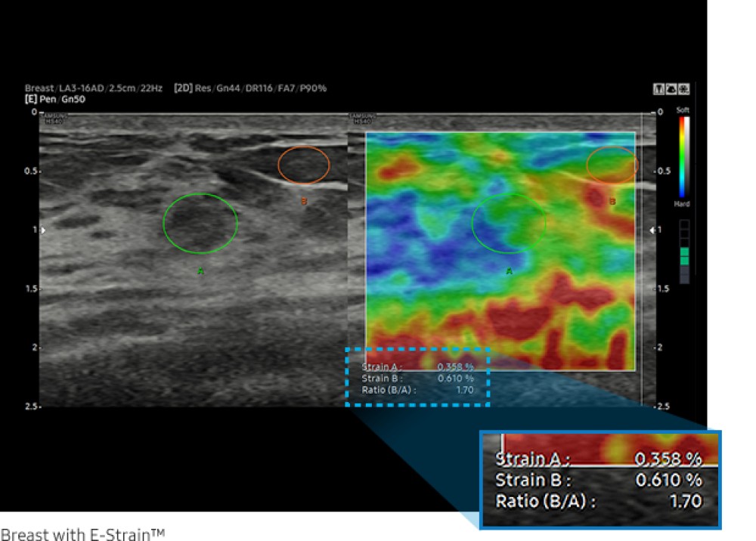Select orange ROI ellipse B on grayscale image
This screenshot has width=756, height=541.
(x=304, y=165)
